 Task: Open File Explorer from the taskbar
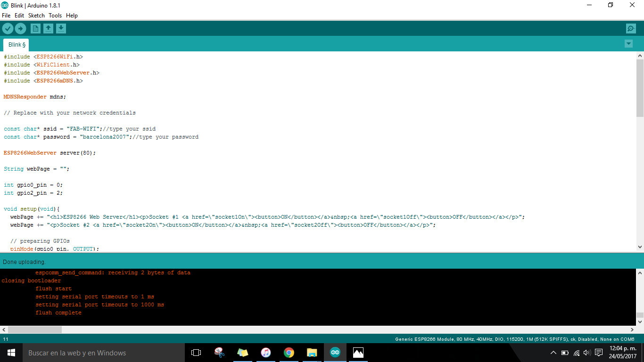click(312, 353)
